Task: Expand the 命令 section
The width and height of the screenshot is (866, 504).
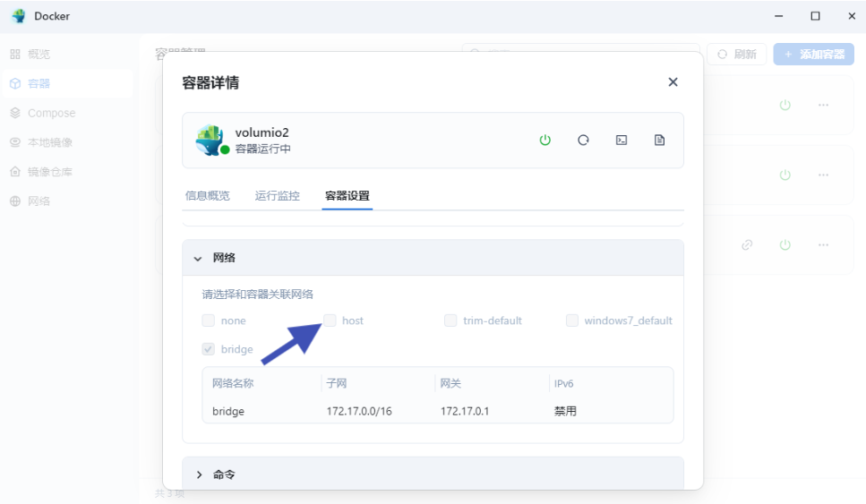Action: [x=199, y=474]
